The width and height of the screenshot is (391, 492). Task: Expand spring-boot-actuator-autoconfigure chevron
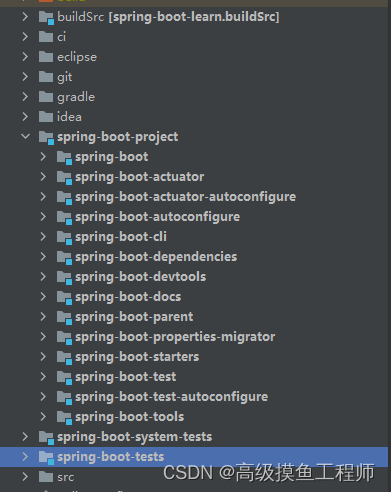pos(43,197)
